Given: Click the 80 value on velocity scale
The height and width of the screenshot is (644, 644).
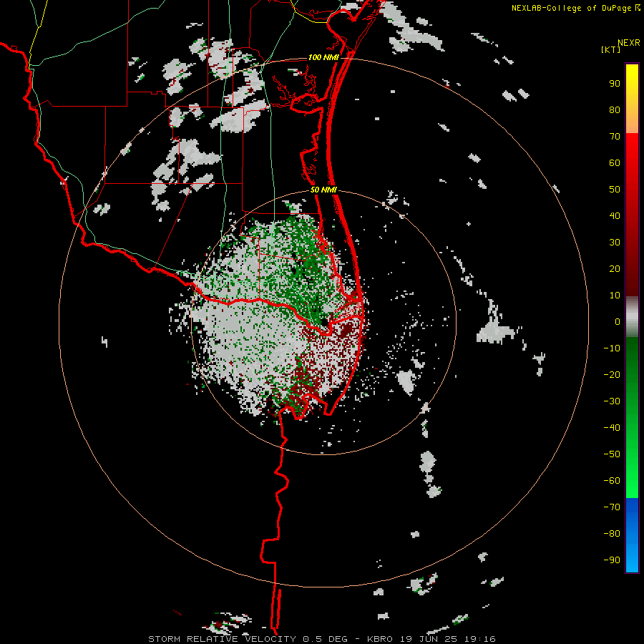Looking at the screenshot, I should 615,109.
